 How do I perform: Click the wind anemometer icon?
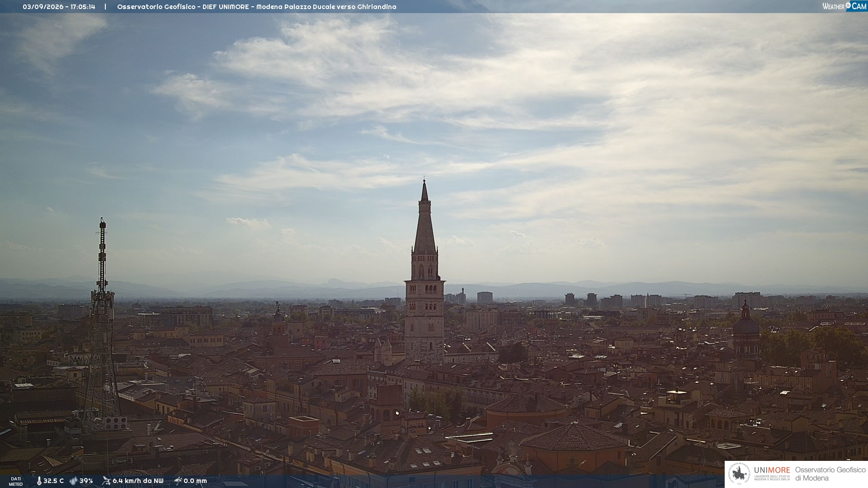106,481
